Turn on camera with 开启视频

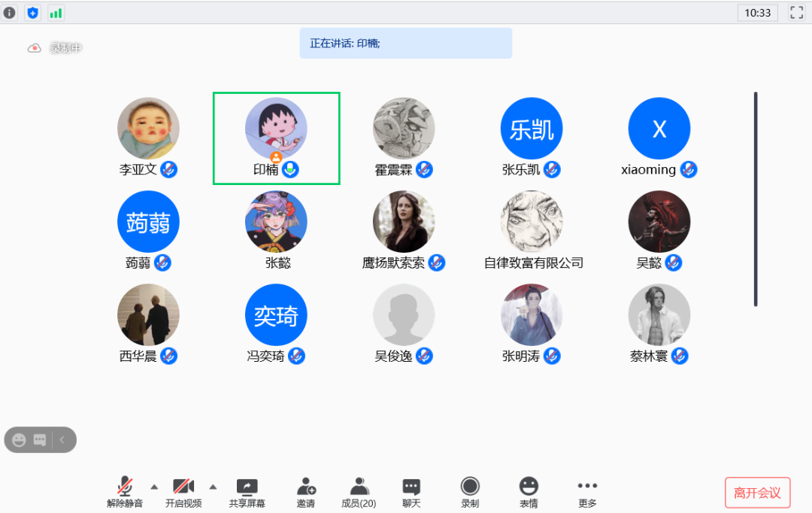183,492
